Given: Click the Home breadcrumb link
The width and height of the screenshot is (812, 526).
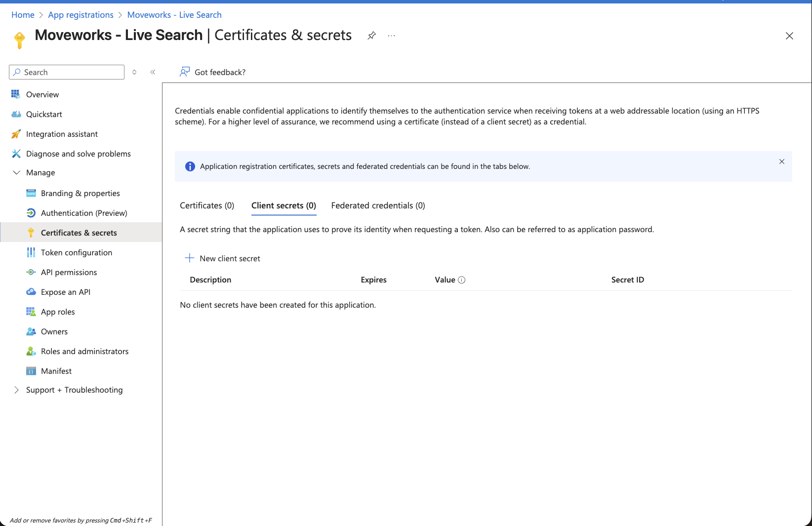Looking at the screenshot, I should point(23,15).
